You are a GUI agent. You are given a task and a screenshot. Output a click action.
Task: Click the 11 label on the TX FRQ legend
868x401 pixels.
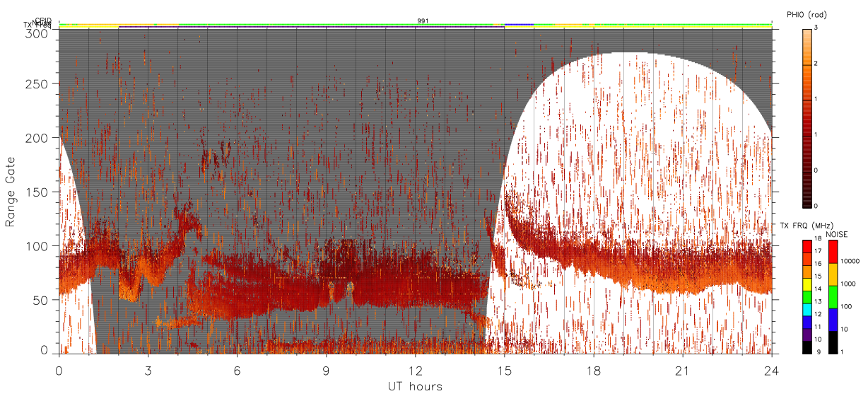click(x=818, y=327)
